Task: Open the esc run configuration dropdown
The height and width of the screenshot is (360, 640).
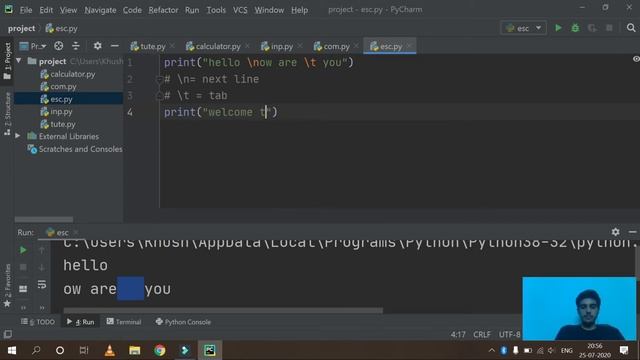Action: [x=523, y=28]
